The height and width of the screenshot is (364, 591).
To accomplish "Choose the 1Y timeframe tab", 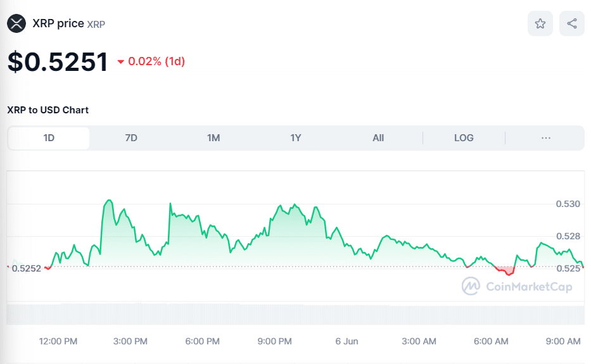I will coord(296,138).
